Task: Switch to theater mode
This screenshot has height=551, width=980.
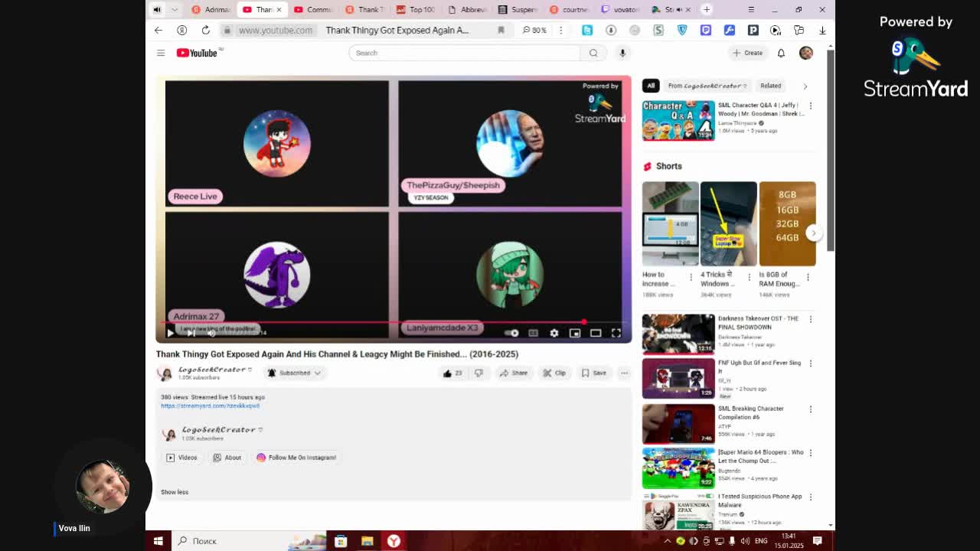Action: coord(596,333)
